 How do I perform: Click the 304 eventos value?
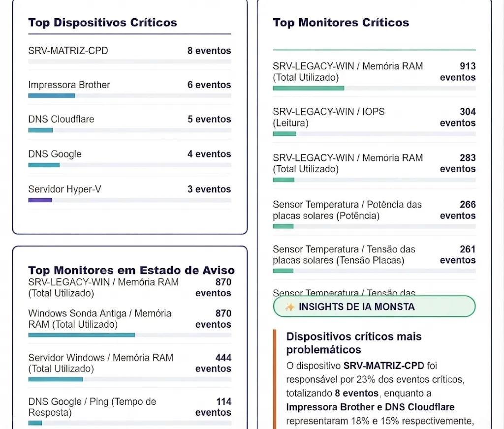click(x=458, y=117)
